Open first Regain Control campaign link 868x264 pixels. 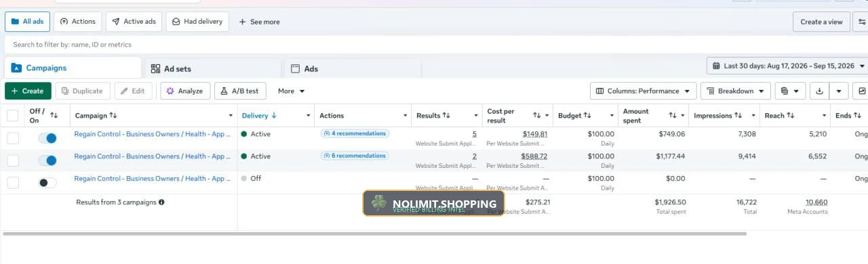tap(153, 134)
